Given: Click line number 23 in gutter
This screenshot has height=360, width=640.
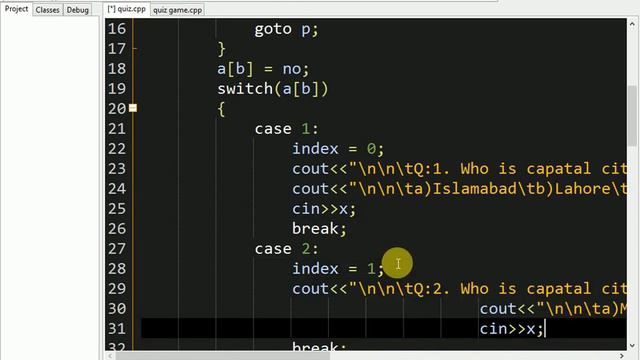Looking at the screenshot, I should pyautogui.click(x=117, y=169).
